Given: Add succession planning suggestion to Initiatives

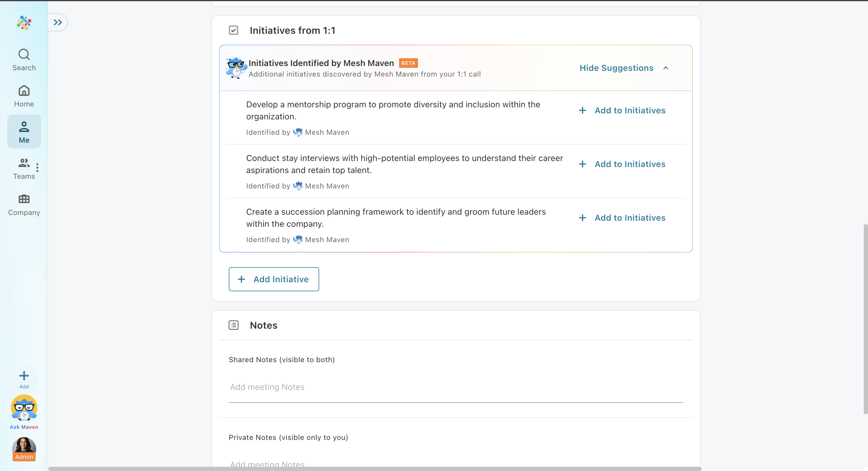Looking at the screenshot, I should 622,217.
